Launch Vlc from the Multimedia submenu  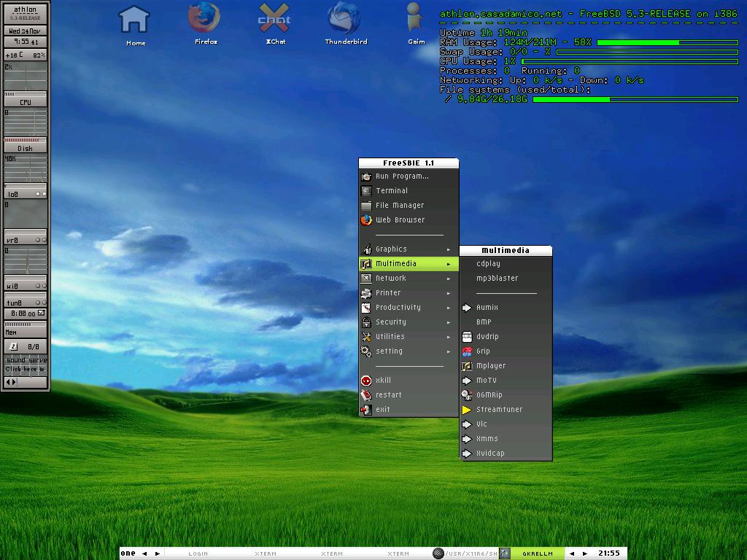coord(506,424)
